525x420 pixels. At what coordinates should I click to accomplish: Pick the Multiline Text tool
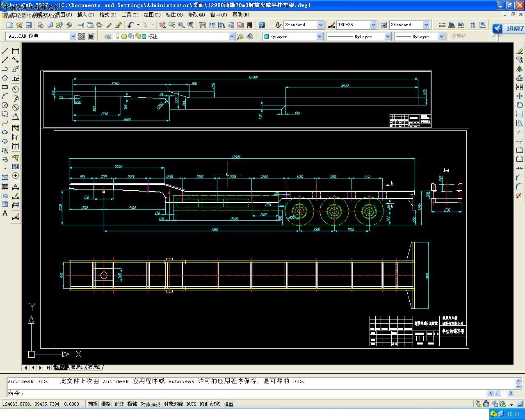5,213
